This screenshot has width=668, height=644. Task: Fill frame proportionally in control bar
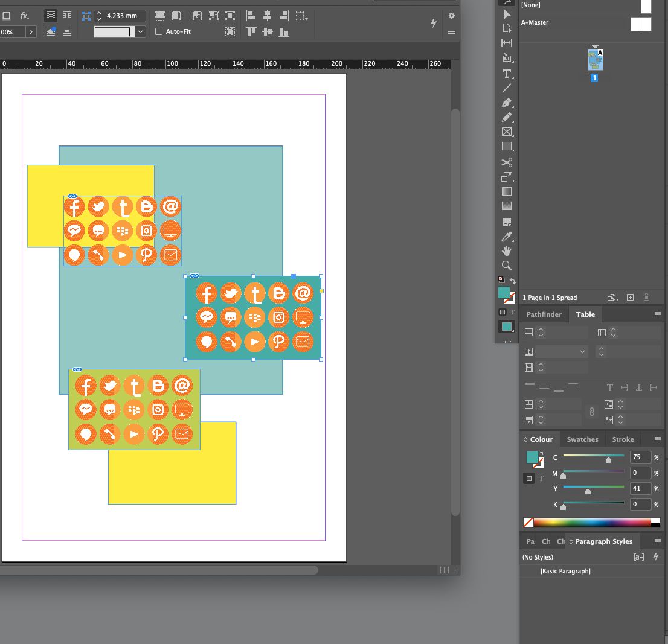click(160, 16)
